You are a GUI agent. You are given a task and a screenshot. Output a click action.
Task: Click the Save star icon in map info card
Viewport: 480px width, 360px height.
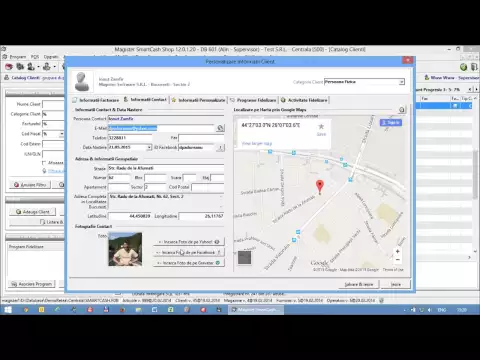pos(321,126)
